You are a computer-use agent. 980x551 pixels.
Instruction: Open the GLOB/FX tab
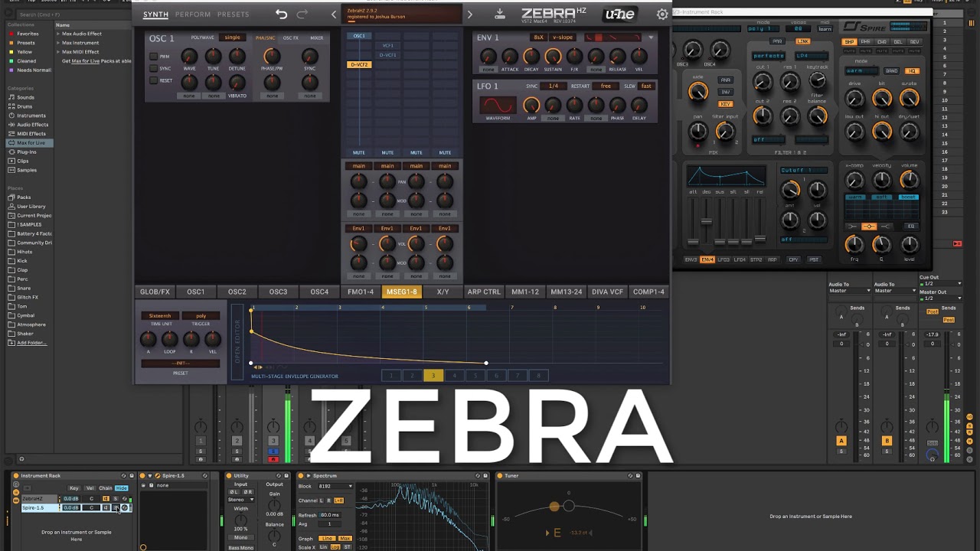(x=155, y=292)
